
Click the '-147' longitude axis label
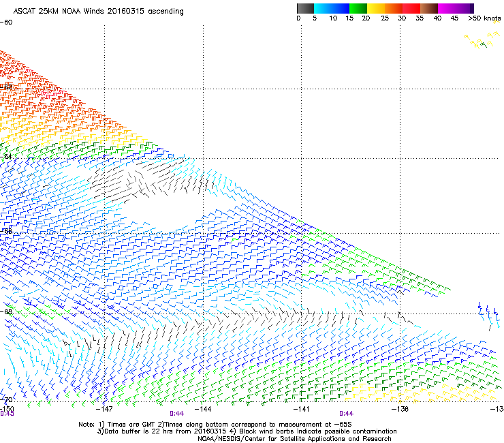click(x=104, y=409)
